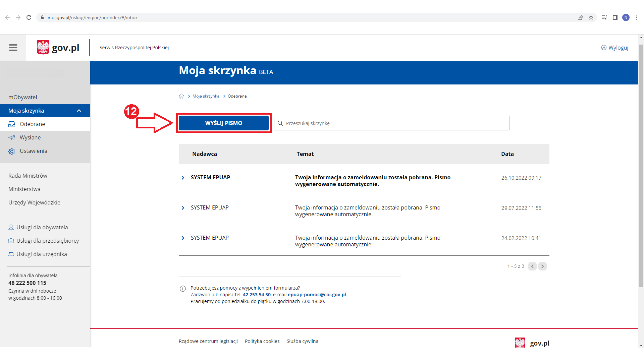Click the share page icon in address bar

(x=580, y=17)
